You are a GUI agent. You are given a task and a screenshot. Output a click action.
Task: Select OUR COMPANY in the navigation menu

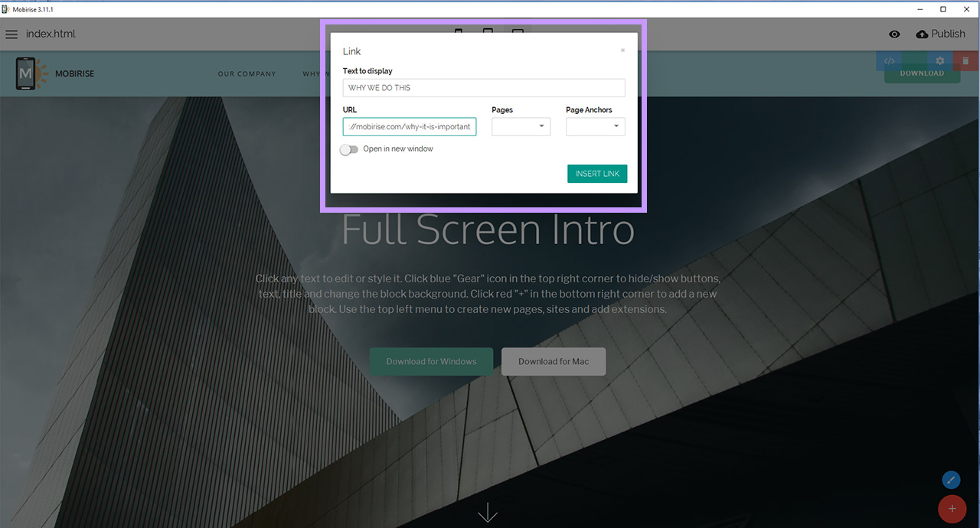point(247,73)
